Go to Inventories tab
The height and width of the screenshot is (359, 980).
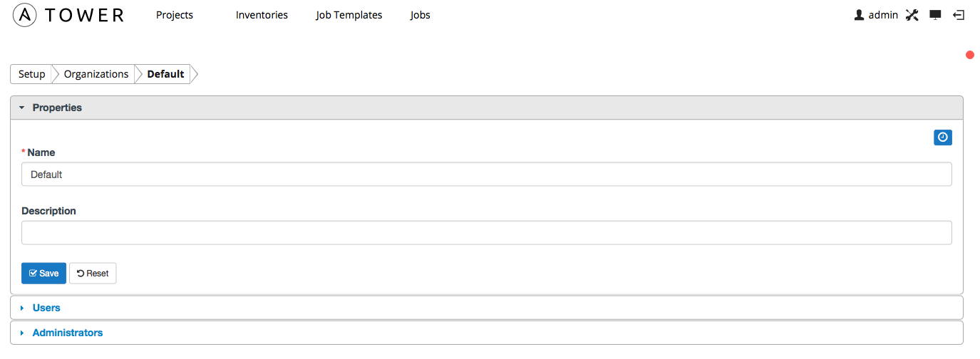pos(262,15)
